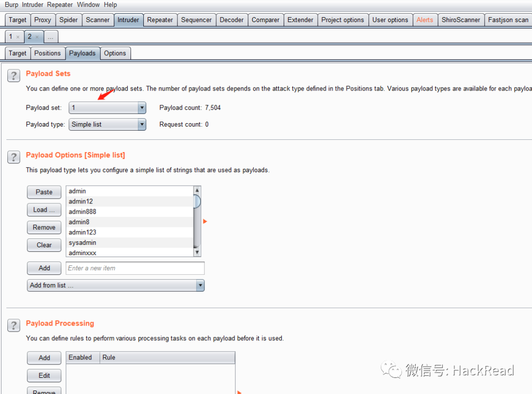Open Fastjson scan tab
532x394 pixels.
508,20
